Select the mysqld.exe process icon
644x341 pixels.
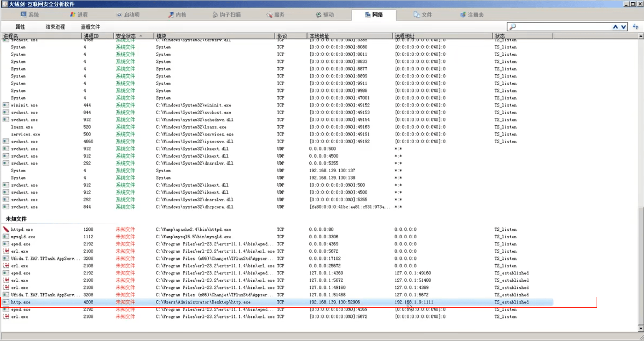pos(6,237)
